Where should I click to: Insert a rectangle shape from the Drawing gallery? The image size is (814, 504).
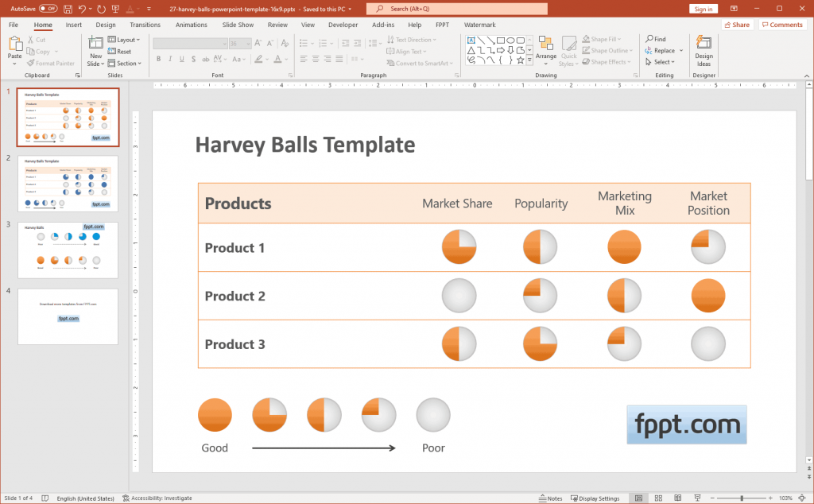point(500,41)
